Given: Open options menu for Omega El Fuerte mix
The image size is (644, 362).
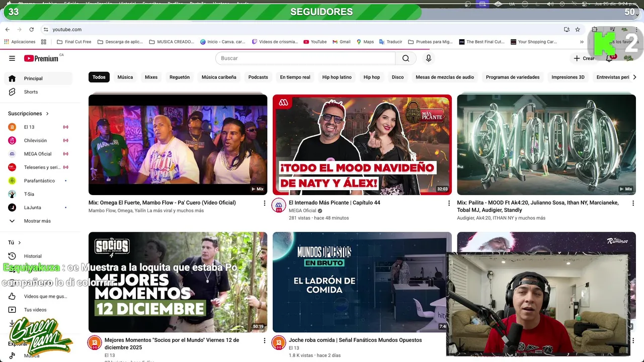Looking at the screenshot, I should point(264,203).
